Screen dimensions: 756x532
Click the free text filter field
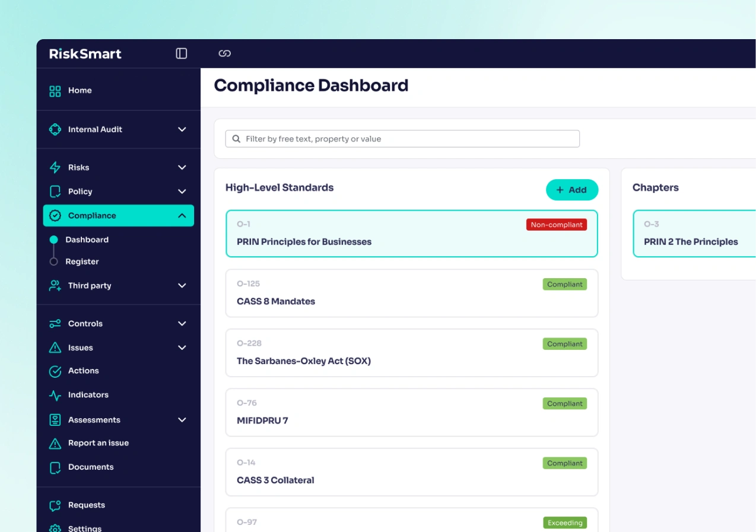click(x=402, y=138)
